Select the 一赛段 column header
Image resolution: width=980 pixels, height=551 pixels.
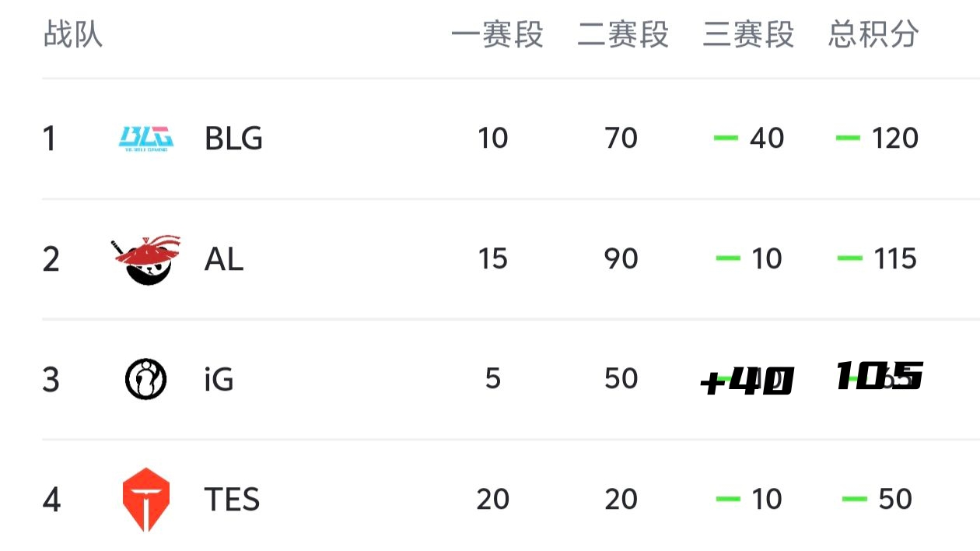[497, 35]
